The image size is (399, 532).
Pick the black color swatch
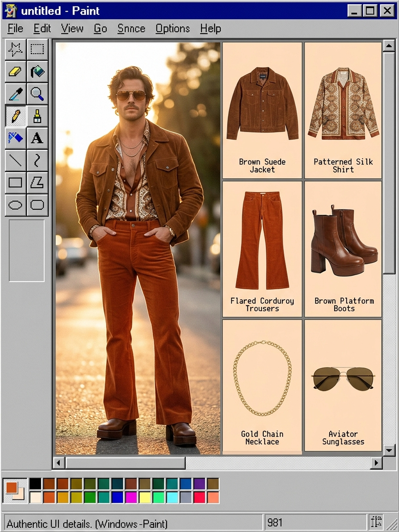coord(35,484)
